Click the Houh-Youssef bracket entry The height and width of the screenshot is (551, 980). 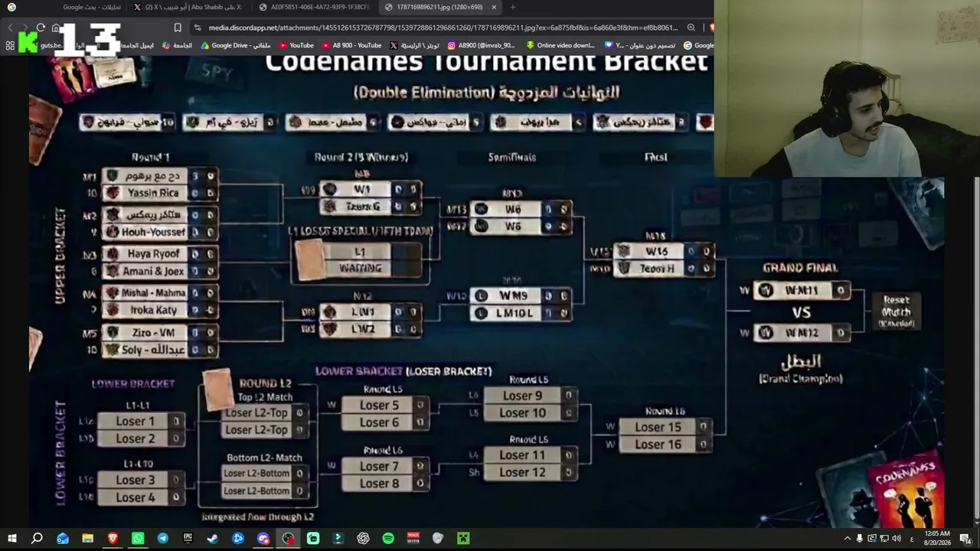pos(161,232)
